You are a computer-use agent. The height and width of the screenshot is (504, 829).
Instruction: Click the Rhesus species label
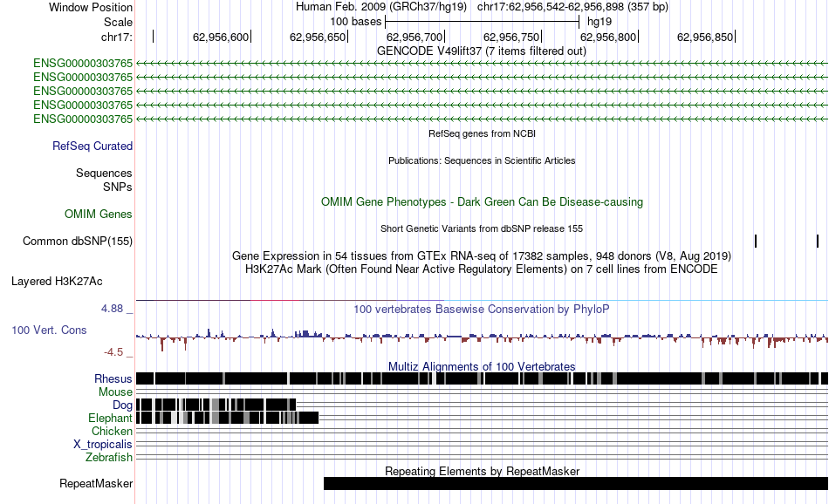click(113, 378)
